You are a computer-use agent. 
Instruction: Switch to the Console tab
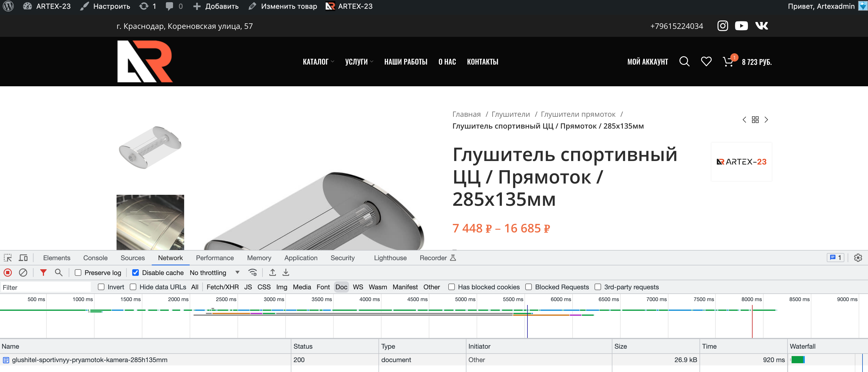(x=95, y=258)
